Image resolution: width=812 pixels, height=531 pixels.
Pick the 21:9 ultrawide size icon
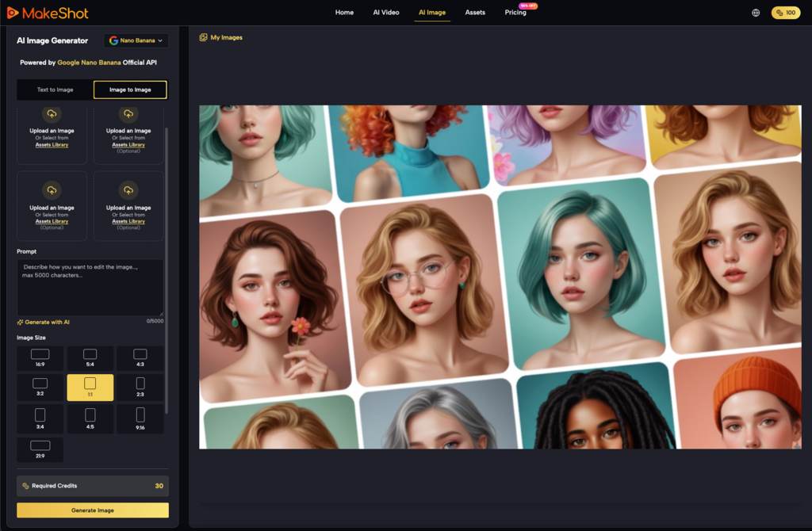pos(40,445)
